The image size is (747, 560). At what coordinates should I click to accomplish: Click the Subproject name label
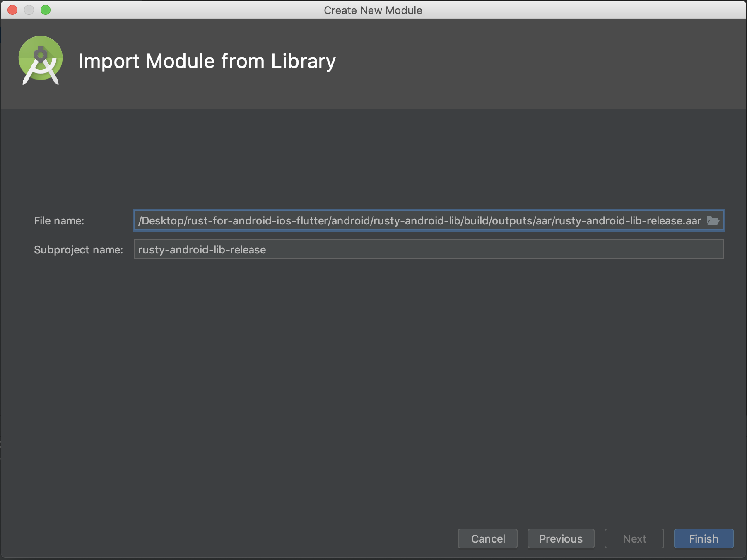click(x=78, y=250)
